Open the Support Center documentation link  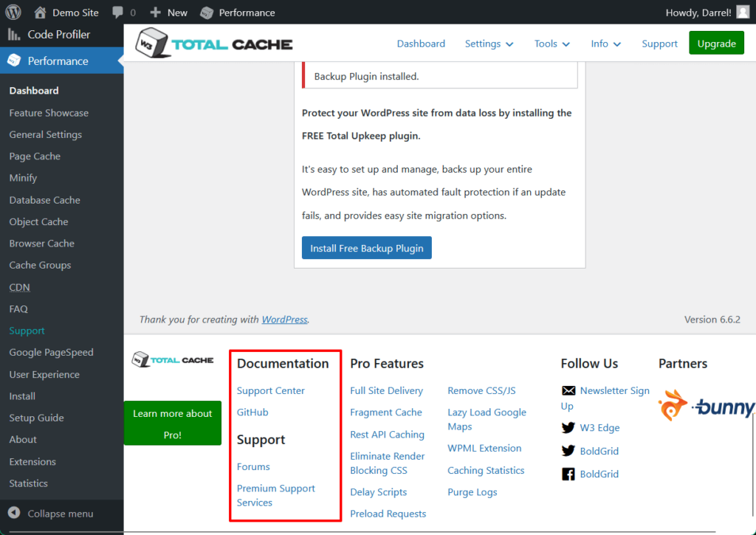point(270,390)
